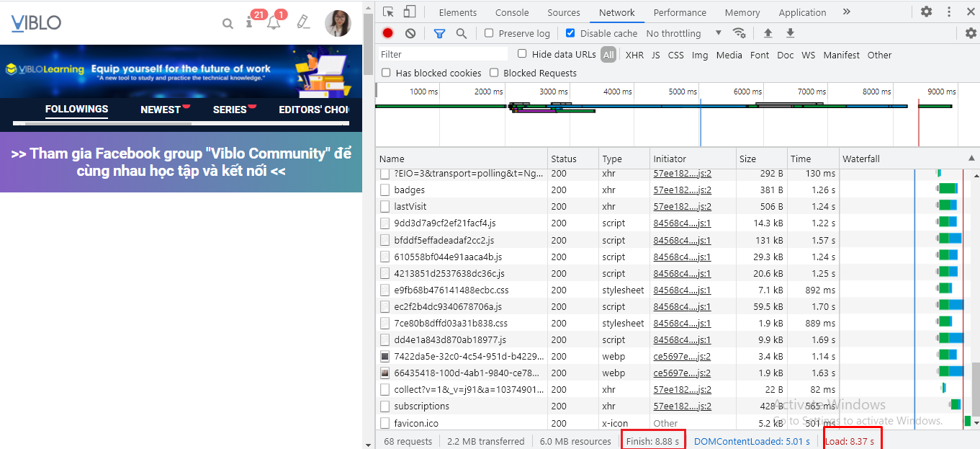The image size is (980, 449).
Task: Toggle the network filter funnel icon
Action: pyautogui.click(x=439, y=33)
